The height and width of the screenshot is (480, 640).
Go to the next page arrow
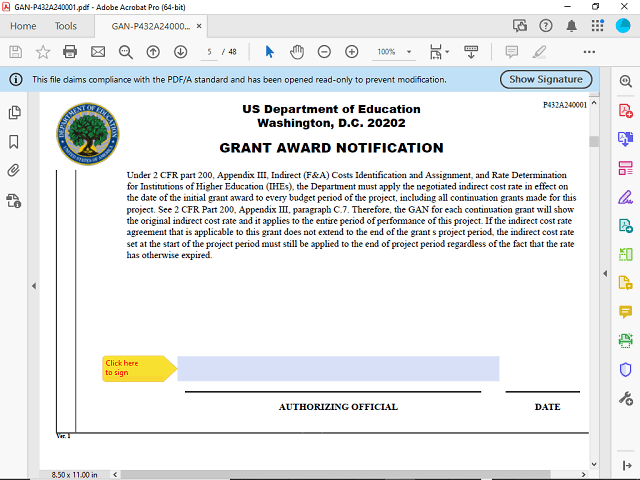click(x=180, y=51)
